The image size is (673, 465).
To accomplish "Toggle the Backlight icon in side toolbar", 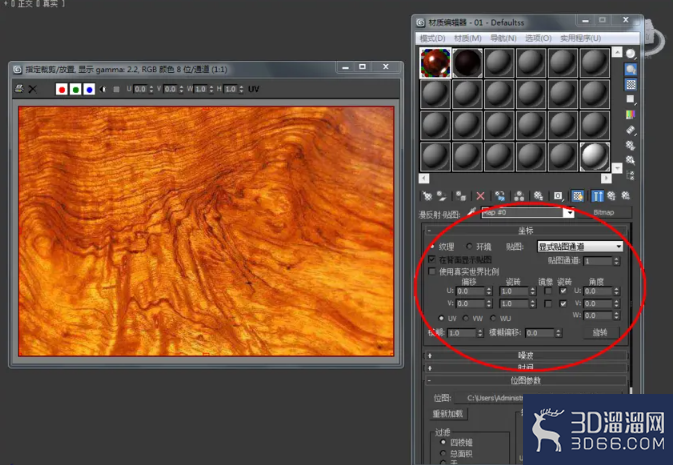I will click(631, 69).
